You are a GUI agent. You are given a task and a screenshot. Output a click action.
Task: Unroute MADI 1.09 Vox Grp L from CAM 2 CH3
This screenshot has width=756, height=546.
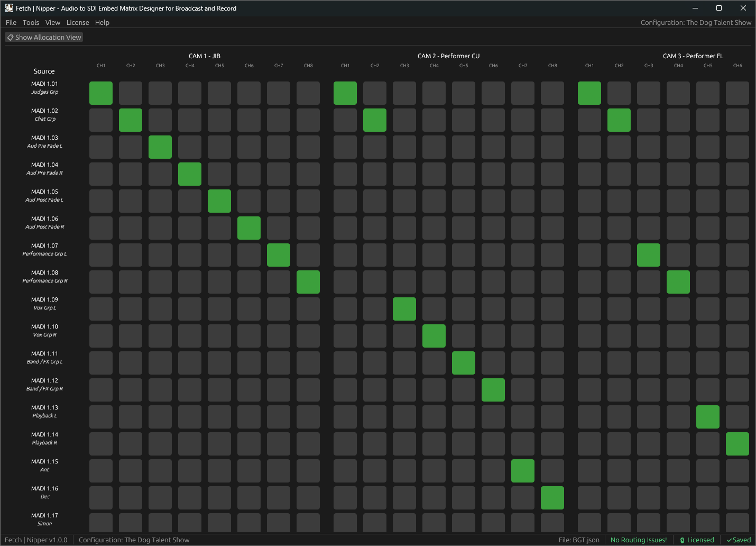point(404,309)
